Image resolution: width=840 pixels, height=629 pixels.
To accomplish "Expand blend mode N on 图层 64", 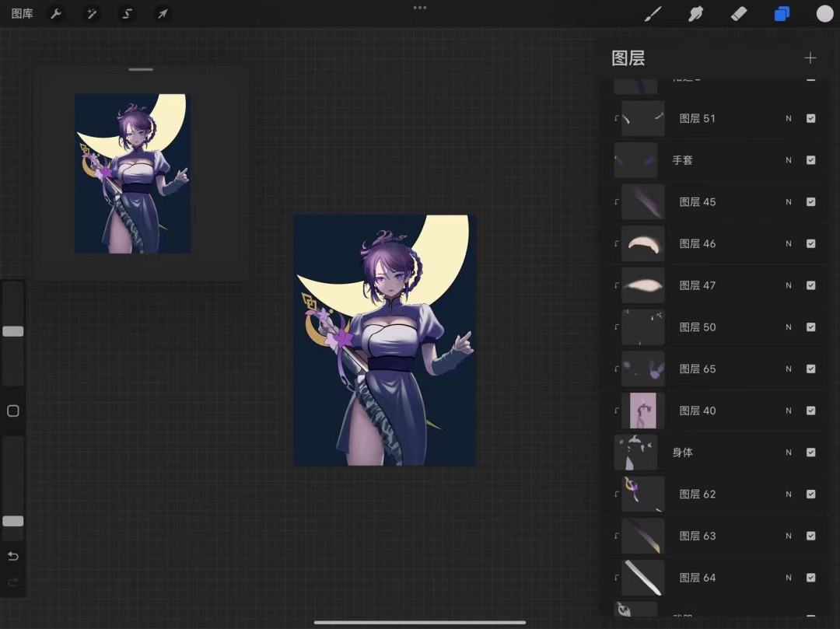I will [789, 578].
